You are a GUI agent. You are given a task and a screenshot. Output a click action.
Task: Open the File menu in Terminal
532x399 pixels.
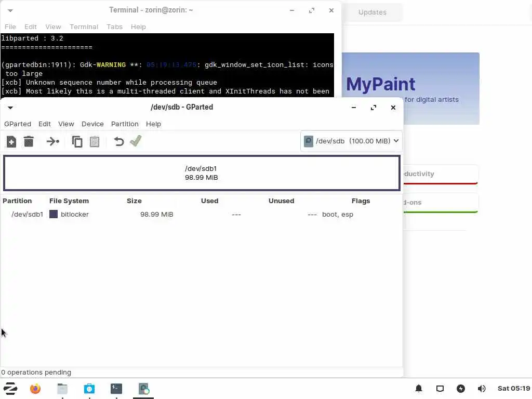tap(10, 27)
